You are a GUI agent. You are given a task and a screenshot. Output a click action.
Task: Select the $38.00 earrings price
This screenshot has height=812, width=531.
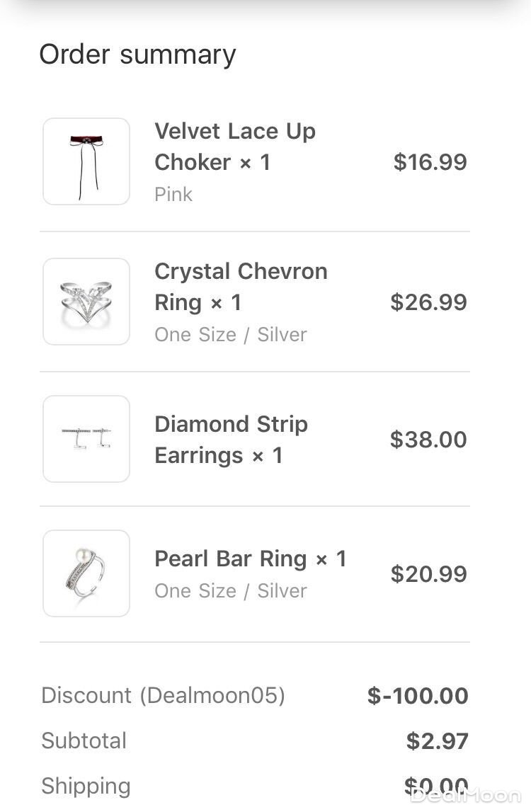[x=428, y=440]
